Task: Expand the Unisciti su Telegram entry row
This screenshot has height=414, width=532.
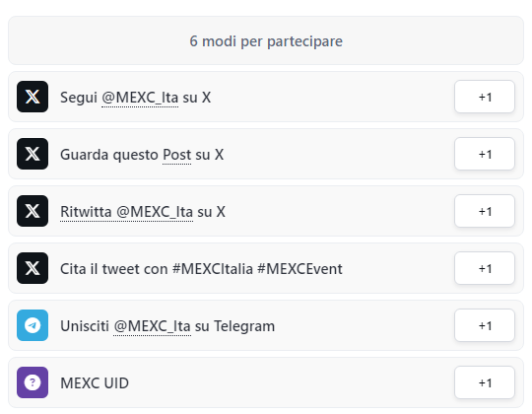Action: [x=266, y=325]
